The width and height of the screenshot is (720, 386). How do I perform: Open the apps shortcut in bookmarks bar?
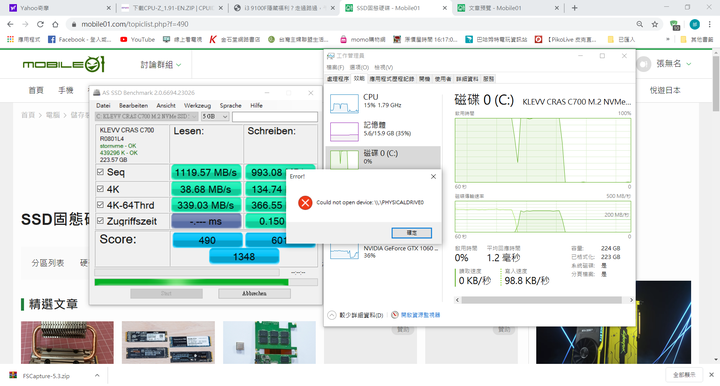coord(24,39)
